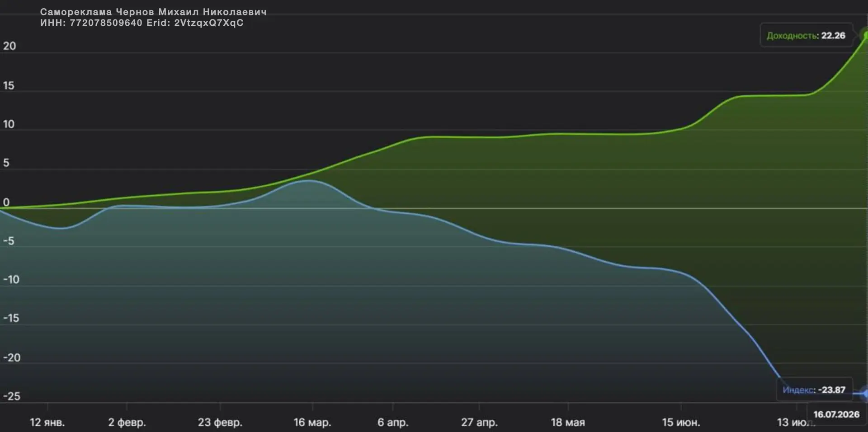The width and height of the screenshot is (868, 432).
Task: Click the 2 февр. axis date
Action: tap(127, 423)
